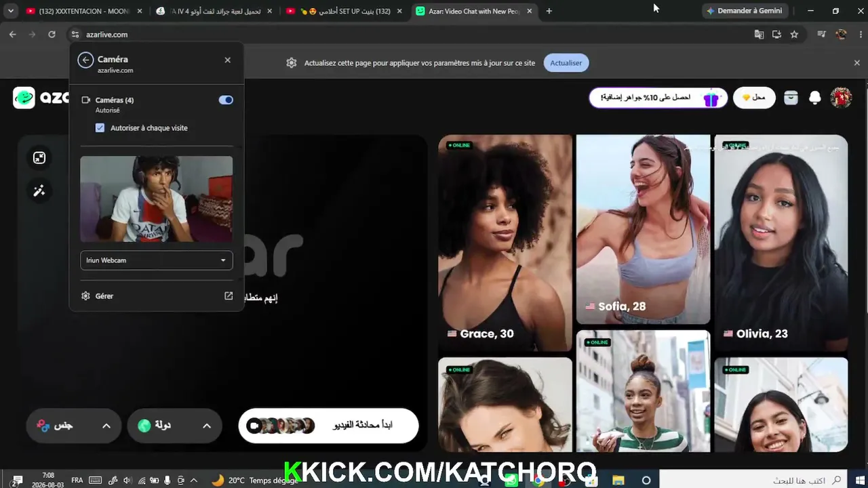Go back in the Caméra permissions popup
The image size is (868, 488).
pyautogui.click(x=85, y=60)
